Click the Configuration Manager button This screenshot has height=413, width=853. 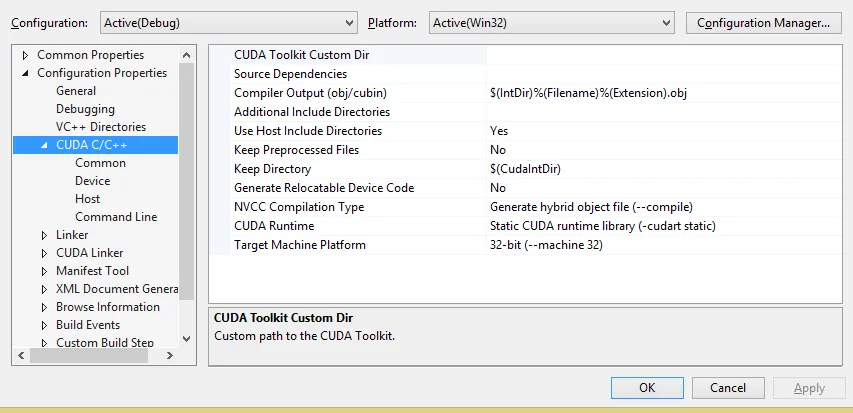click(x=764, y=22)
